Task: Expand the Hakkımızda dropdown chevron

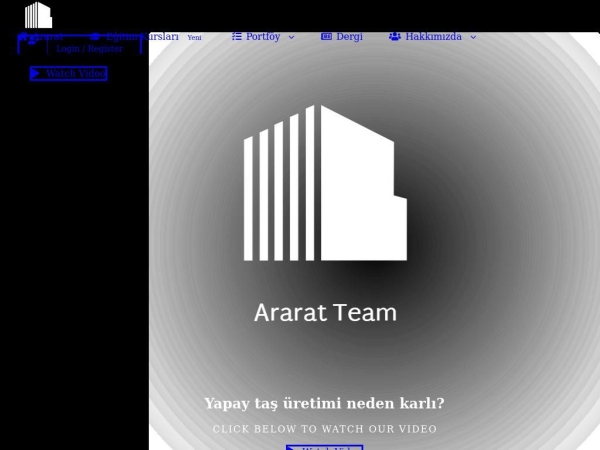Action: click(473, 37)
